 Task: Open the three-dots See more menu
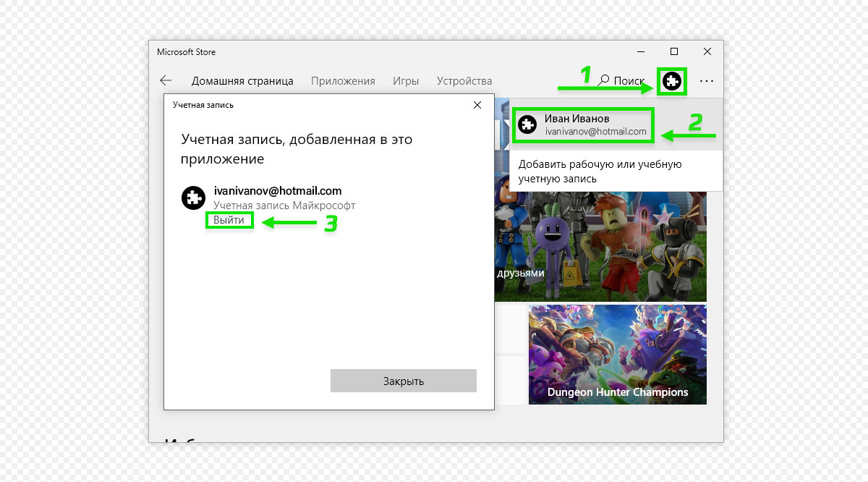[x=706, y=81]
